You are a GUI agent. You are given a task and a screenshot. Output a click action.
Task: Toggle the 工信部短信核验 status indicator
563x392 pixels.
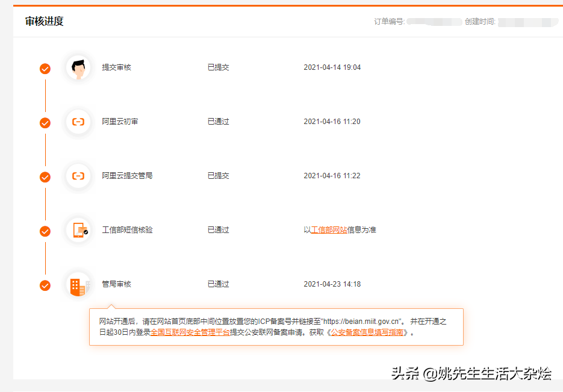[x=45, y=231]
